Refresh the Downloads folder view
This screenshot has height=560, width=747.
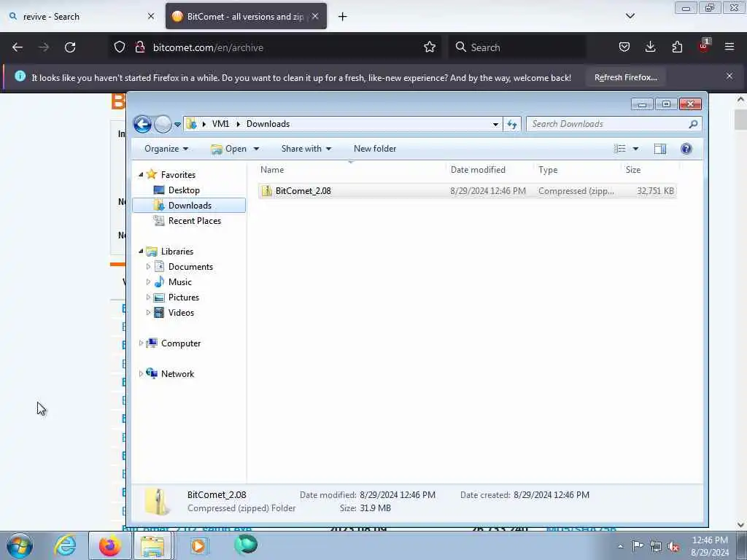click(x=512, y=124)
